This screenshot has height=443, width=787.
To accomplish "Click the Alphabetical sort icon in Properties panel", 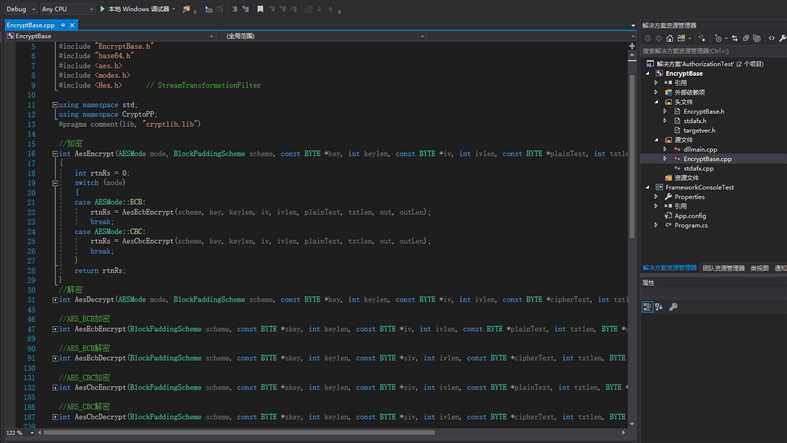I will (x=659, y=307).
